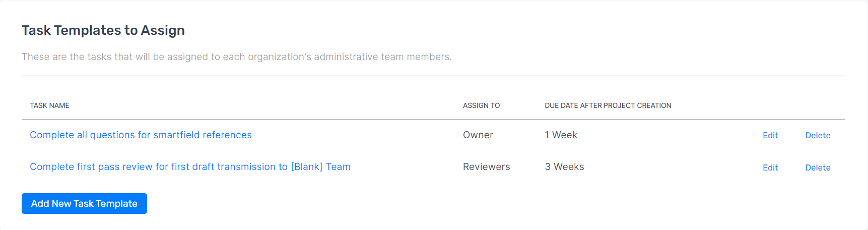
Task: Select the ASSIGN TO column header
Action: (481, 105)
